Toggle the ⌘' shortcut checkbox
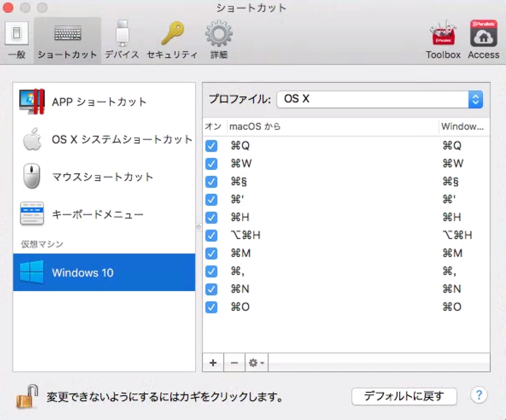Screen dimensions: 506x420 (211, 199)
